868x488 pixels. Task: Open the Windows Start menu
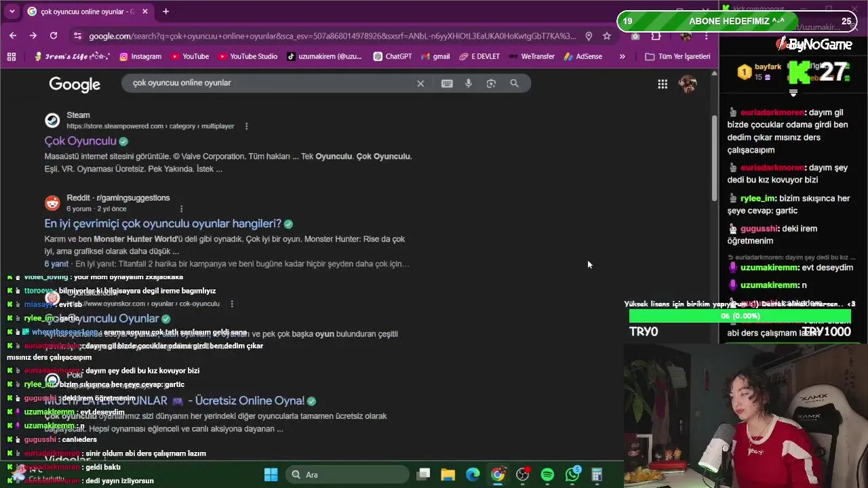[x=271, y=474]
